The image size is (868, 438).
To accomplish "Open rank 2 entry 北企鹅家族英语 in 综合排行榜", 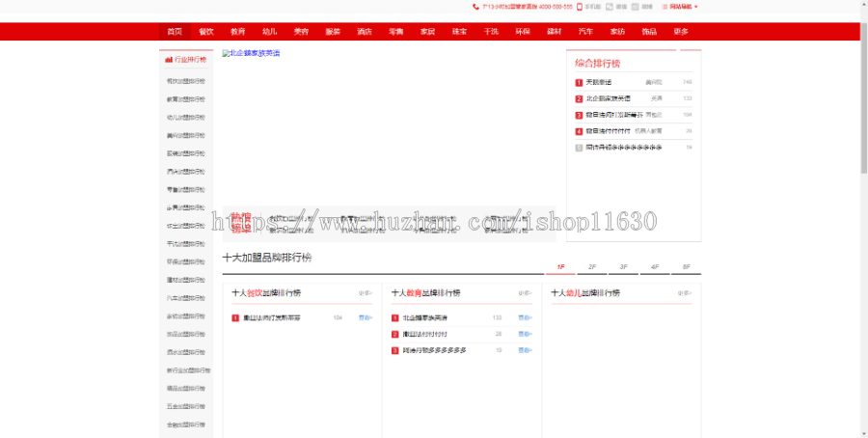I will [x=608, y=98].
